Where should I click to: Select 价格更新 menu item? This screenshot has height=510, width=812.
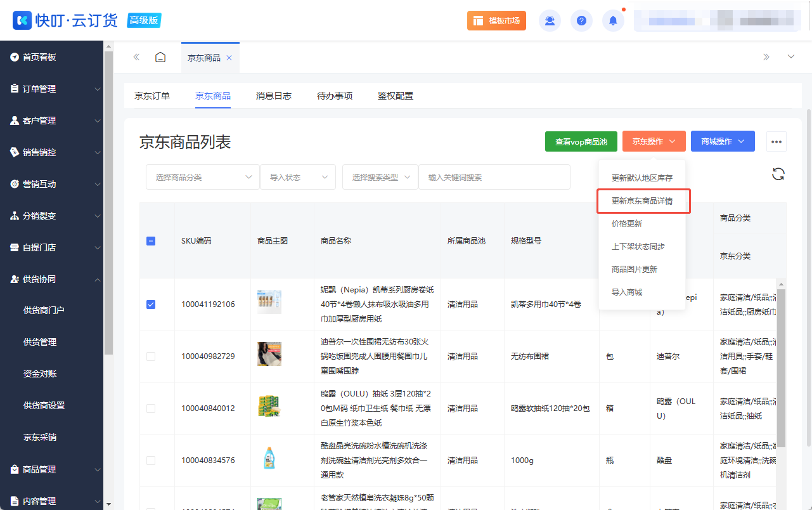click(x=642, y=224)
